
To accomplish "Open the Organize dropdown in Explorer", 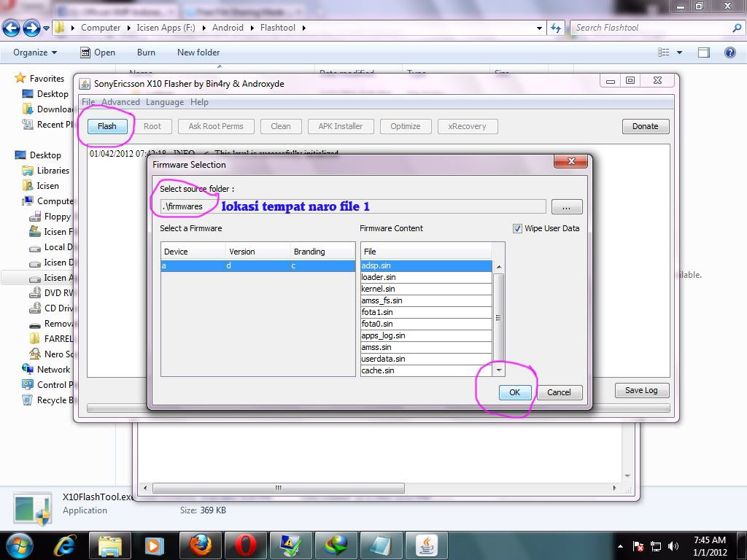I will coord(35,52).
